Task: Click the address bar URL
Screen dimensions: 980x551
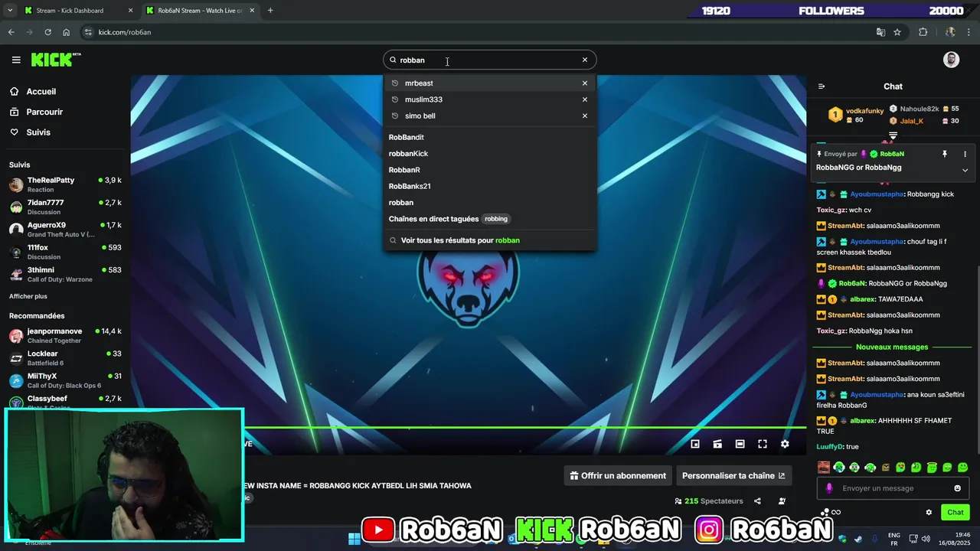Action: click(x=125, y=32)
